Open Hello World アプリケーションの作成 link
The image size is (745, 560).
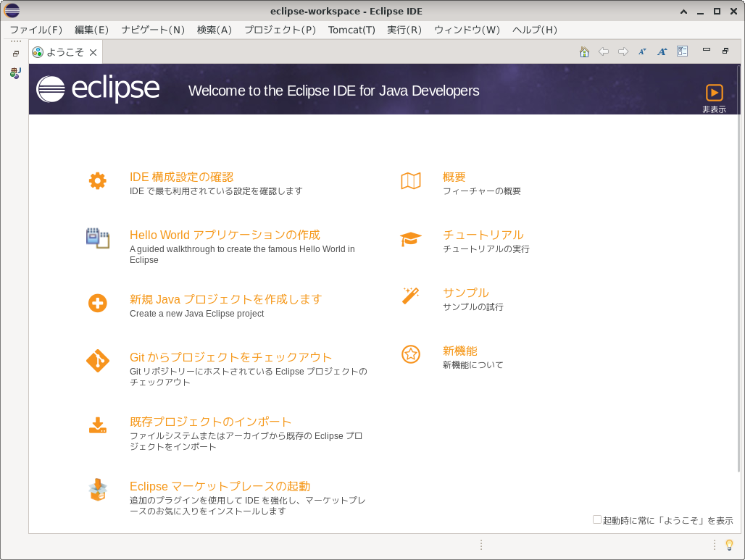(225, 235)
